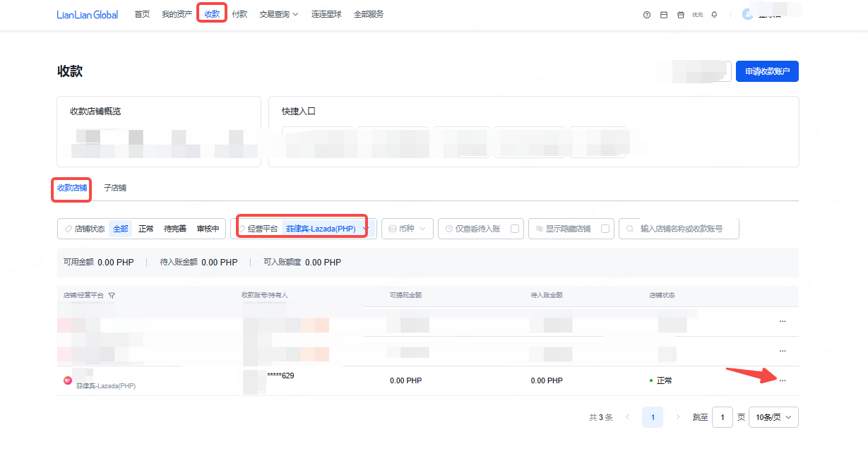Click the Lazada store logo icon
868x468 pixels.
[68, 380]
